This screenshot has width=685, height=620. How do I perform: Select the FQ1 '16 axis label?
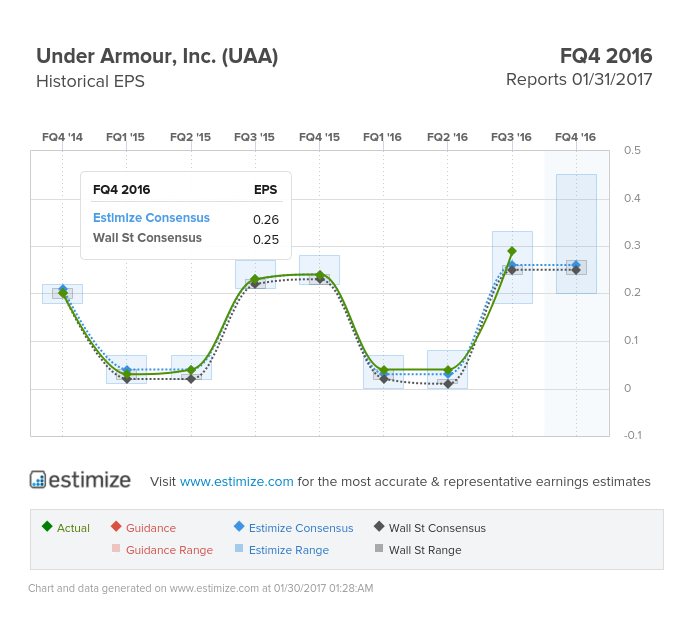(382, 137)
